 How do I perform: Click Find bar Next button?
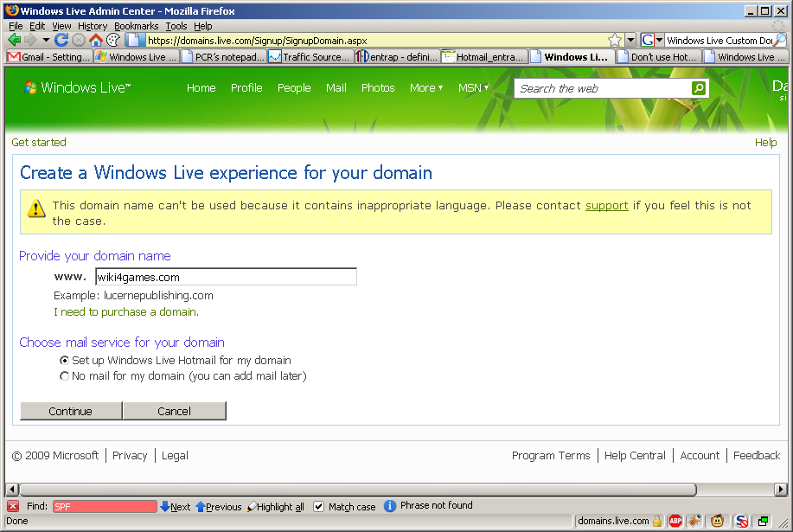tap(175, 506)
